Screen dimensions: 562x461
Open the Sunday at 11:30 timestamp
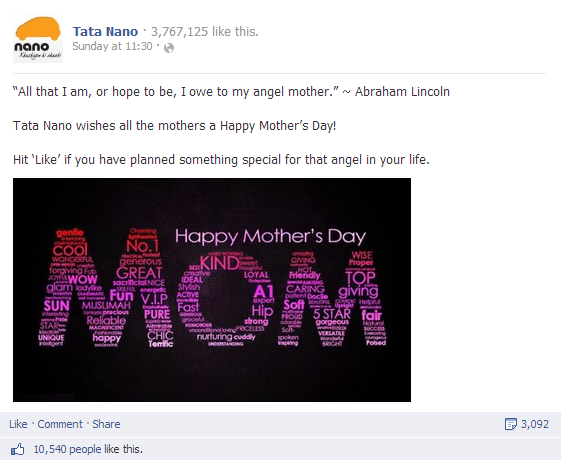point(112,46)
